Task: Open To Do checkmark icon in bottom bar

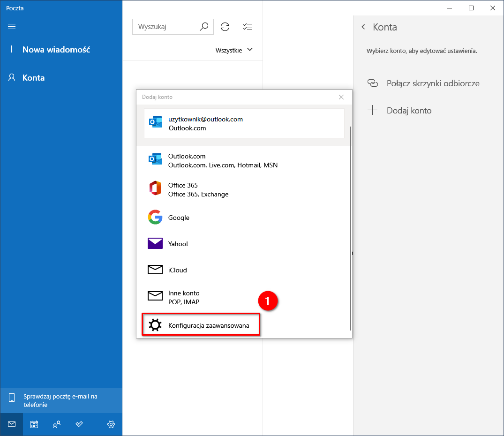Action: pos(79,424)
